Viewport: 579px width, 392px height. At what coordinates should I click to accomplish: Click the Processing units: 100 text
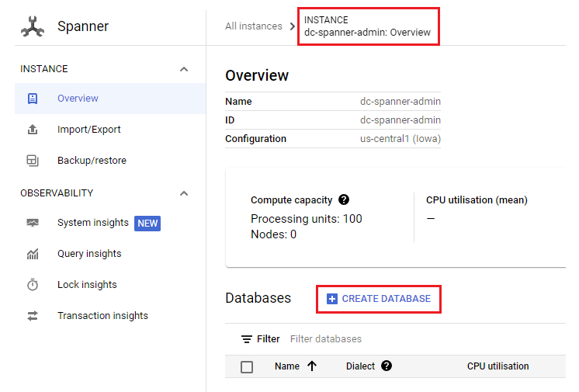(x=306, y=219)
